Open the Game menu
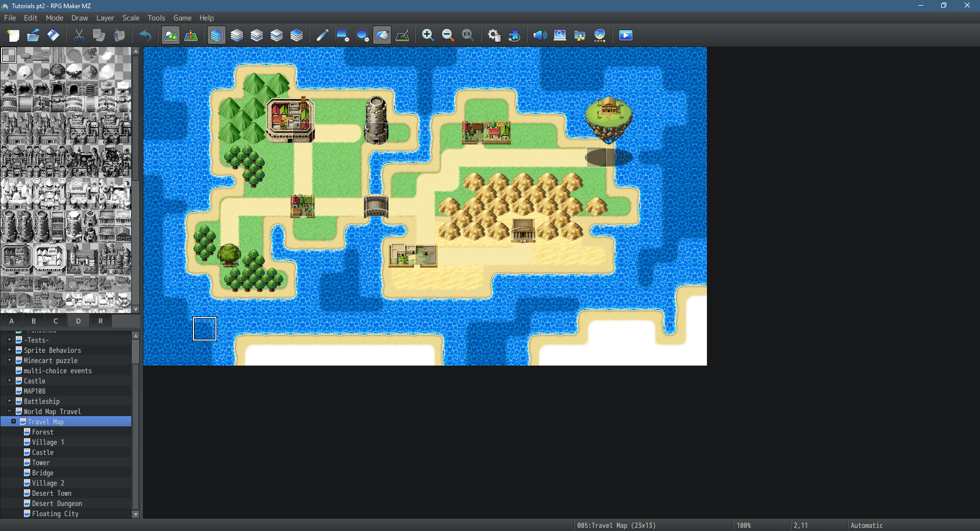This screenshot has height=531, width=980. pyautogui.click(x=182, y=18)
